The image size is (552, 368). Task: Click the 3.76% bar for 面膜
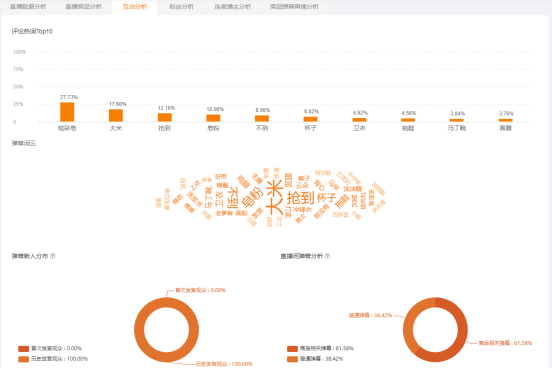coord(506,120)
